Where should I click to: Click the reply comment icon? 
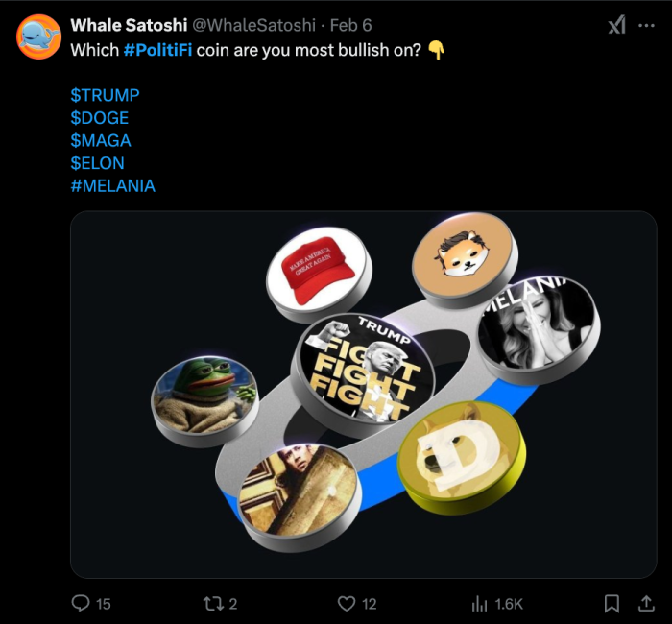point(82,604)
